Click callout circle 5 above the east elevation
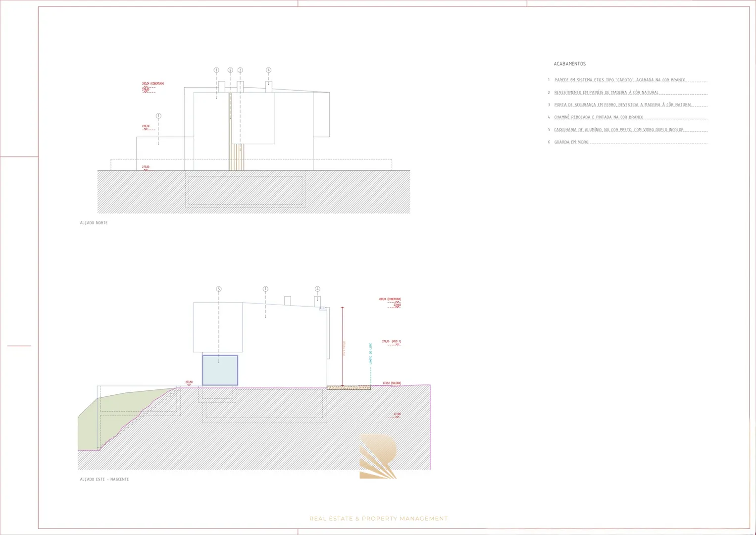 [x=219, y=289]
